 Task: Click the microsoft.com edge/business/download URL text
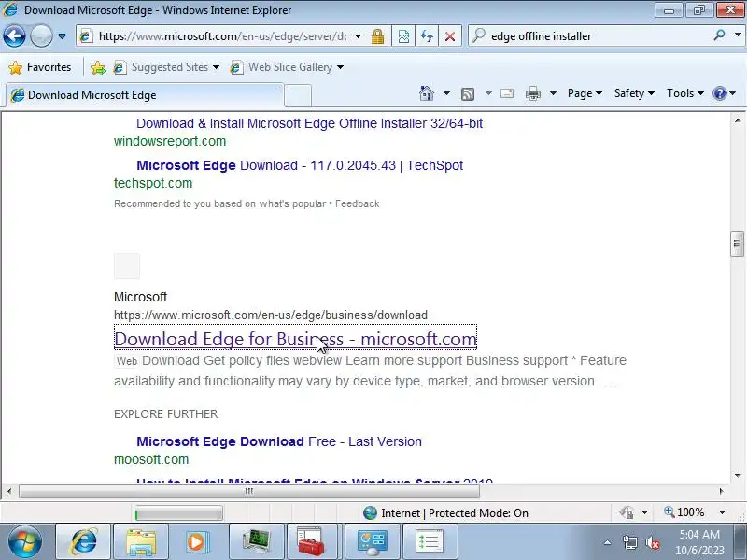pos(271,315)
